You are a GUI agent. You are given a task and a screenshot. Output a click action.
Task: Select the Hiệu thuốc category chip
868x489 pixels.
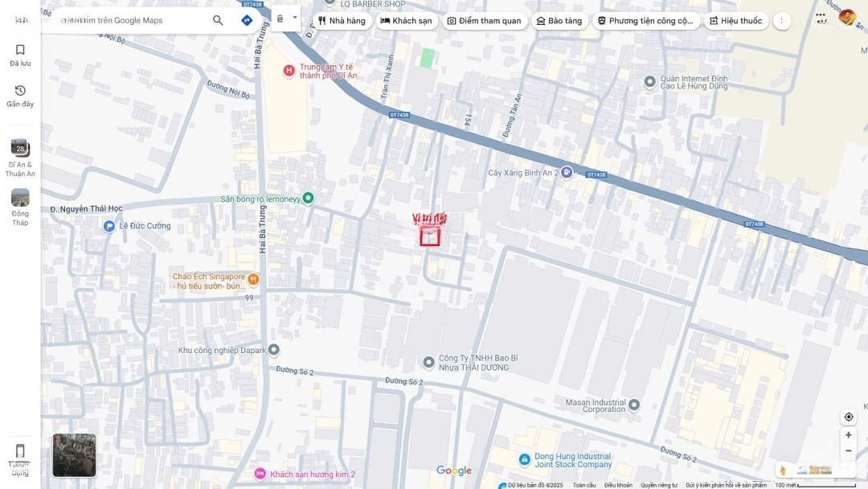pos(736,21)
